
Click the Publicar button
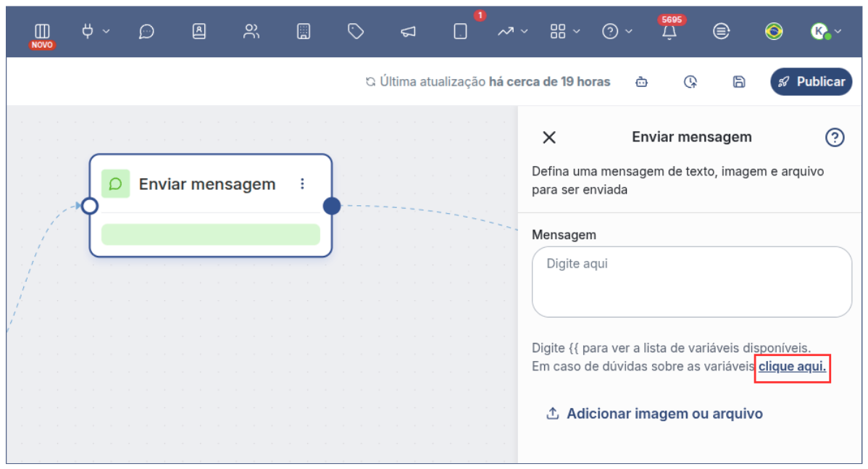[x=811, y=82]
